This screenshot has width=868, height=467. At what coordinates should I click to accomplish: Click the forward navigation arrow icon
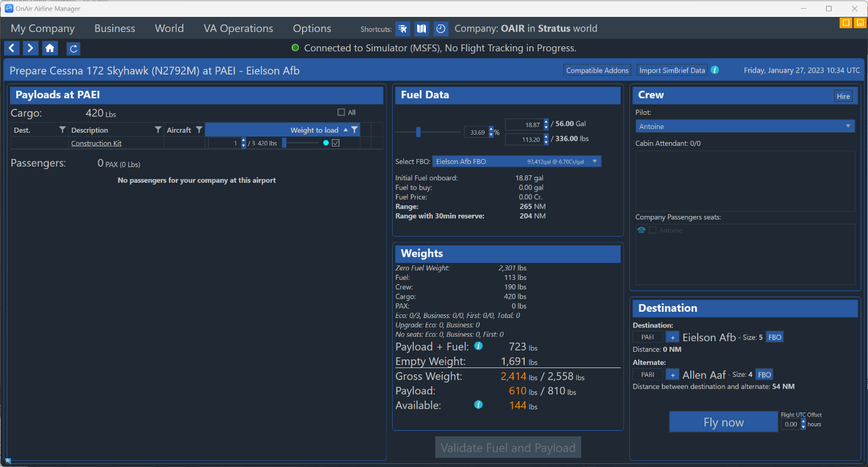tap(31, 48)
